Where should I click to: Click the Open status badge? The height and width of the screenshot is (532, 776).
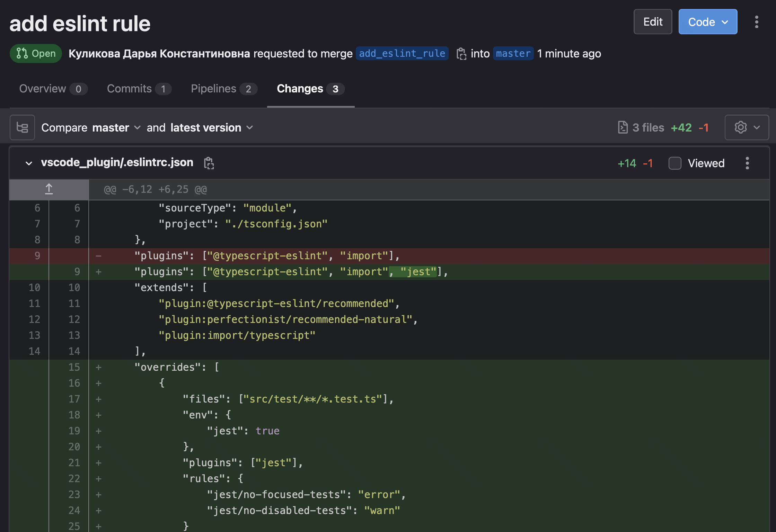pyautogui.click(x=36, y=53)
